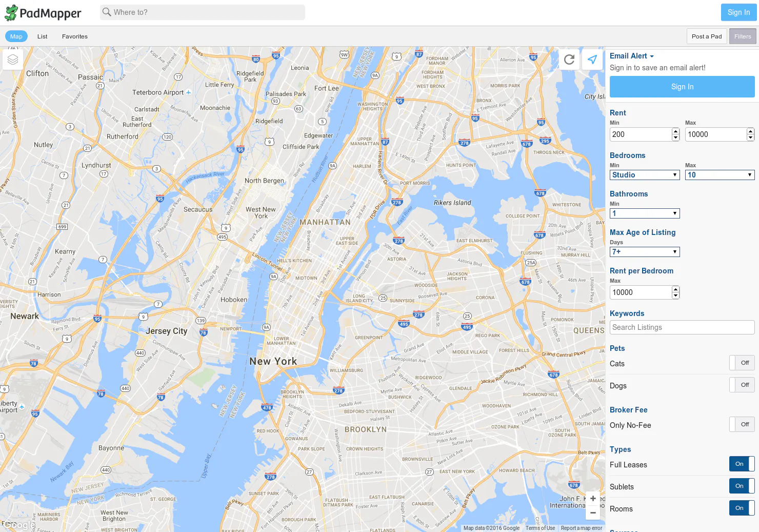
Task: Click the top-right Sign In button
Action: [x=738, y=12]
